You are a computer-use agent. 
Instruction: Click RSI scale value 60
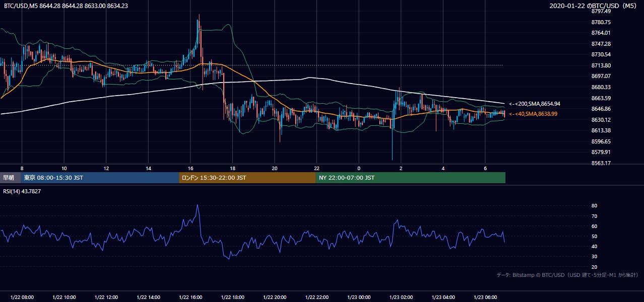coord(594,226)
